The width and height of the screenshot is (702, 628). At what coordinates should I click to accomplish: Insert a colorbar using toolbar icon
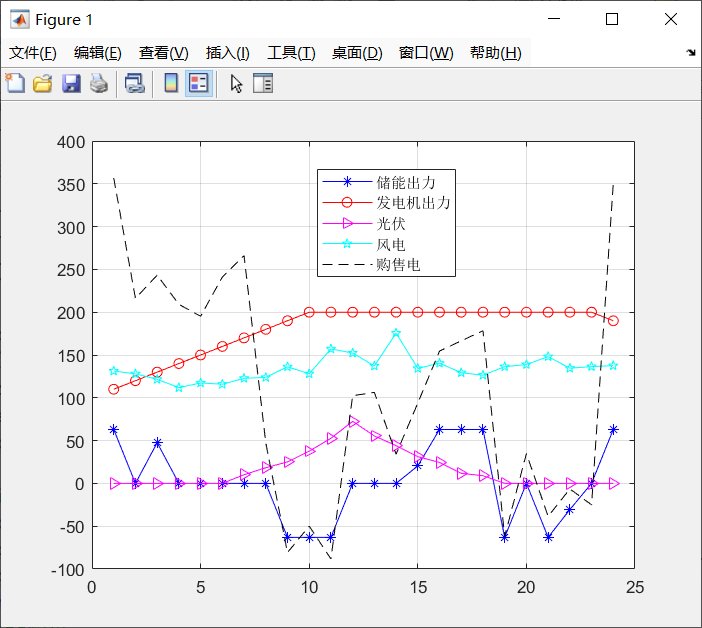[171, 83]
